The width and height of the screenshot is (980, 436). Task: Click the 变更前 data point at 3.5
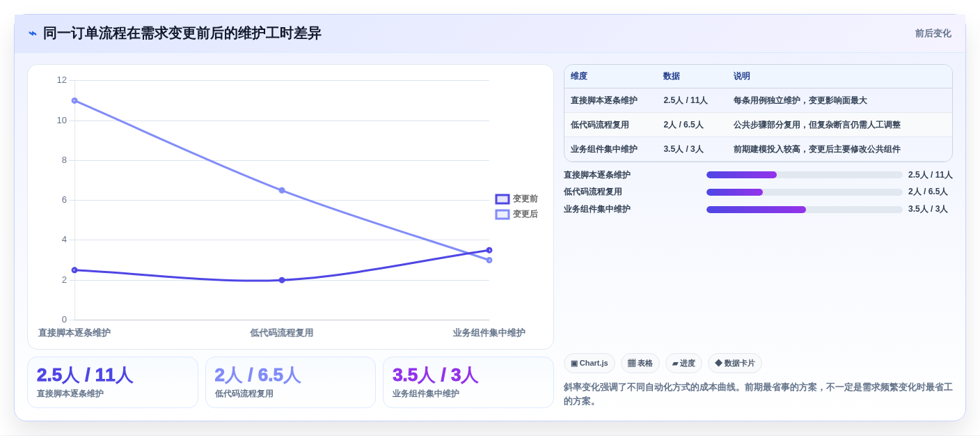(489, 250)
